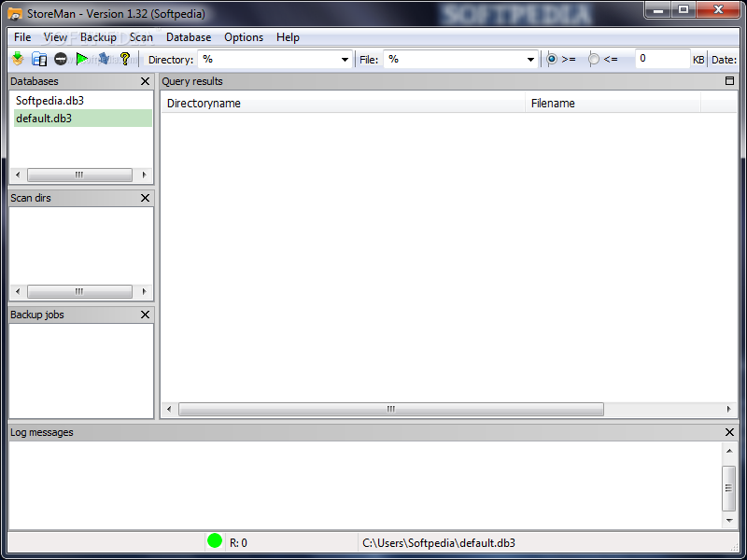Click the green play arrow icon

pyautogui.click(x=82, y=59)
